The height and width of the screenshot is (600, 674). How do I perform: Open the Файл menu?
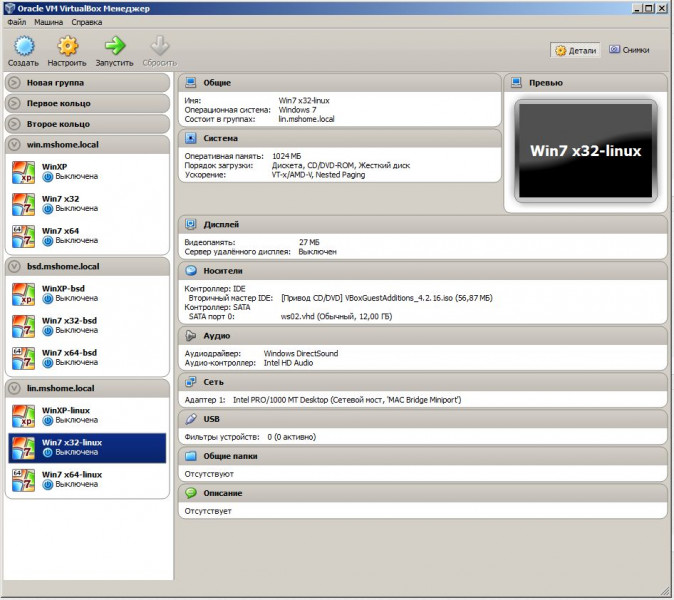click(16, 22)
